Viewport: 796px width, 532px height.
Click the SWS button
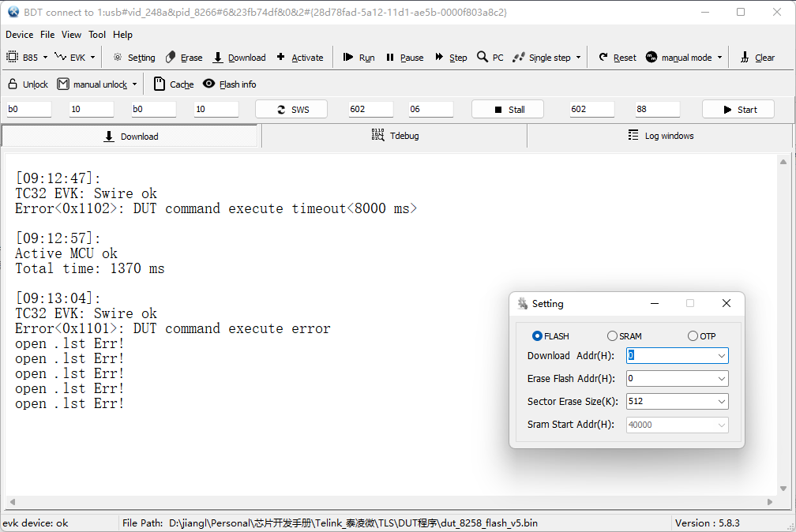click(291, 109)
